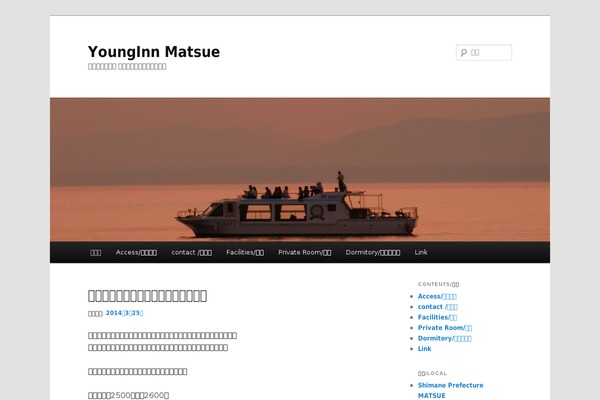
Task: Click the LOCAL sidebar heading
Action: pyautogui.click(x=432, y=373)
